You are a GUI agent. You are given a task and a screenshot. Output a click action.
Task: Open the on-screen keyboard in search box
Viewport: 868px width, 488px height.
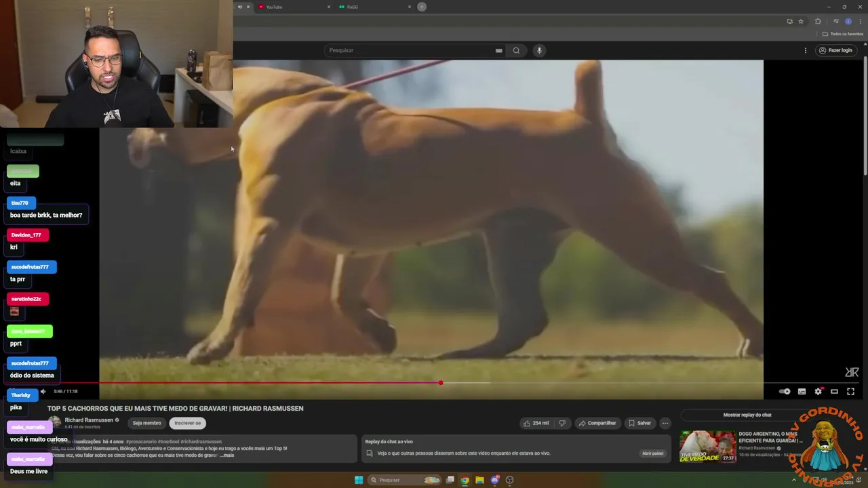498,50
